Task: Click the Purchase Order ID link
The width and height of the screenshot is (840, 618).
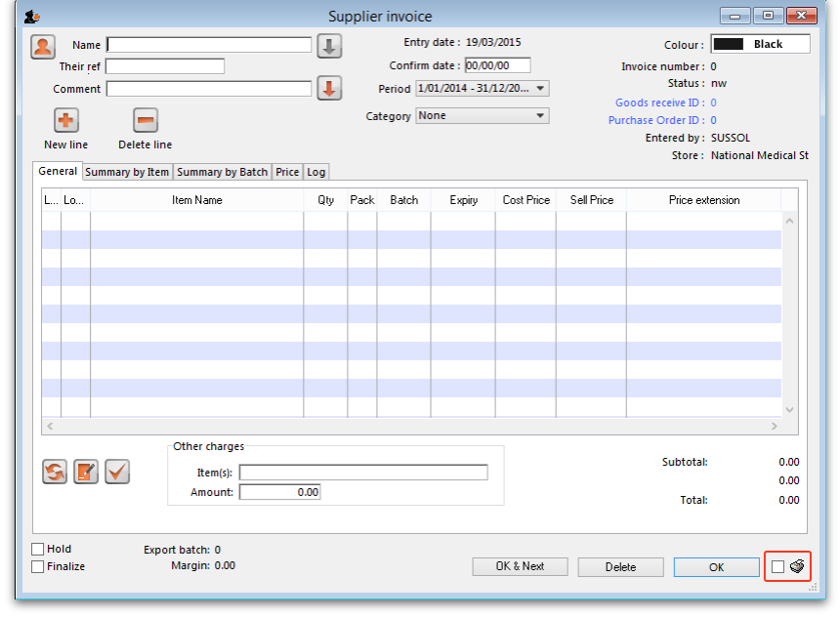Action: (654, 120)
